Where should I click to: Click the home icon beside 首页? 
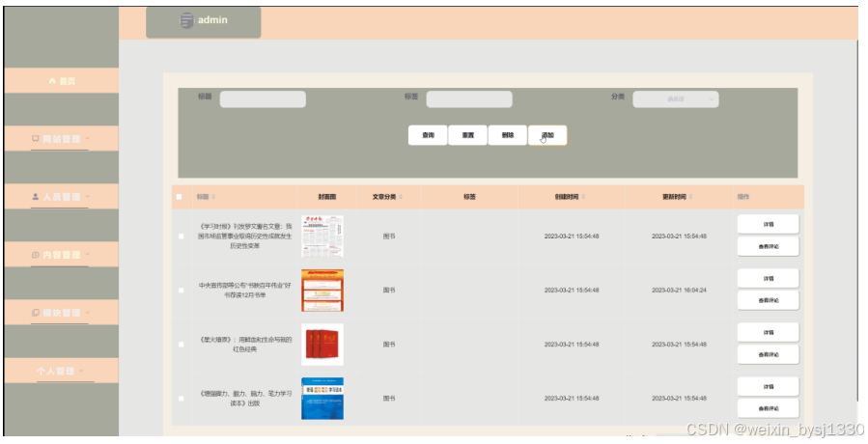pos(52,81)
